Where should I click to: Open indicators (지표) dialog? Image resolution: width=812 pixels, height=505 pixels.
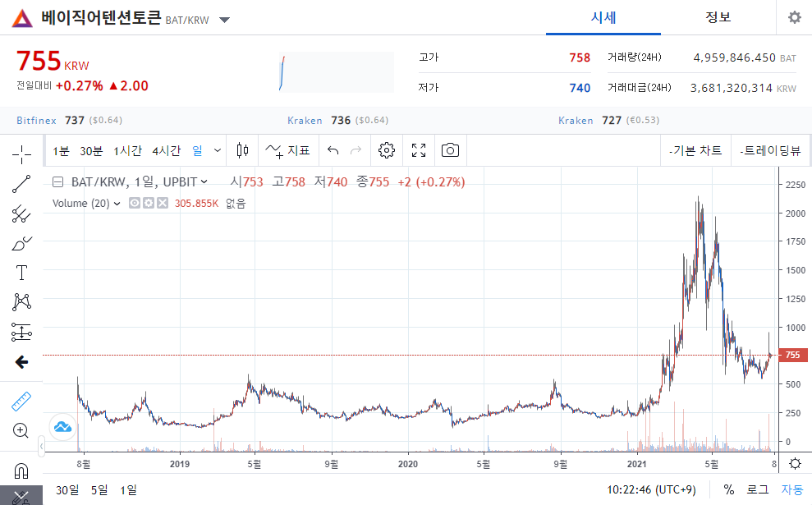pyautogui.click(x=287, y=151)
